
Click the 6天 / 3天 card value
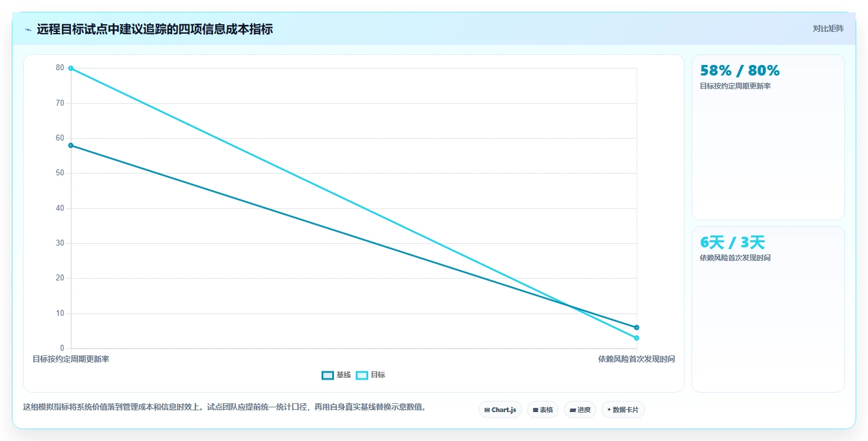click(732, 243)
